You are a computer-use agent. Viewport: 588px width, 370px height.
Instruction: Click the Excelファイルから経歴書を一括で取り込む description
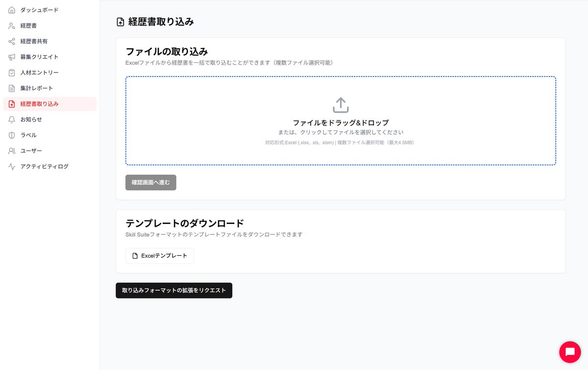click(229, 63)
